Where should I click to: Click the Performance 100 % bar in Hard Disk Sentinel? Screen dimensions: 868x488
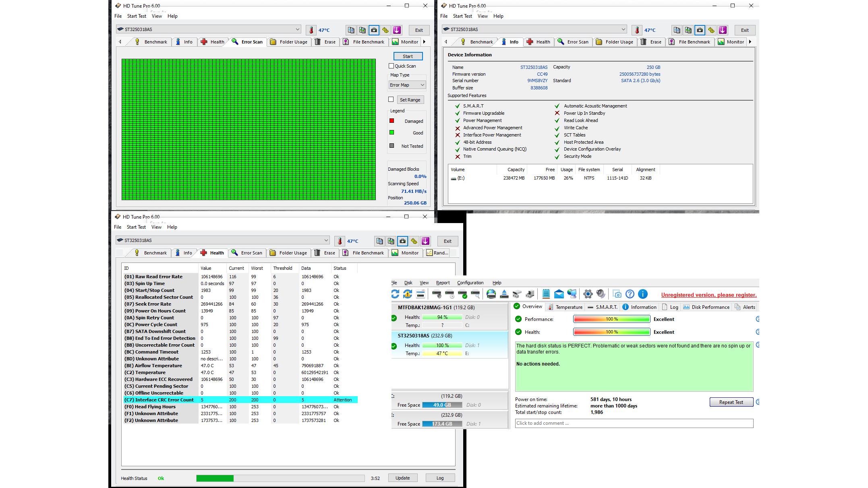coord(611,319)
